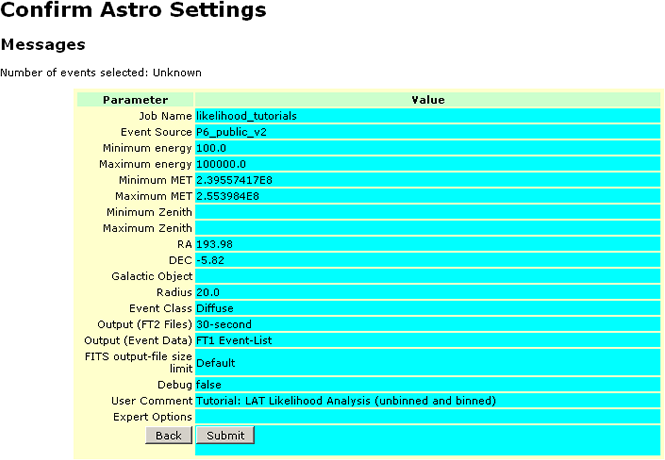Select the Job Name value likelihood_tutorials
The width and height of the screenshot is (665, 460).
(246, 116)
